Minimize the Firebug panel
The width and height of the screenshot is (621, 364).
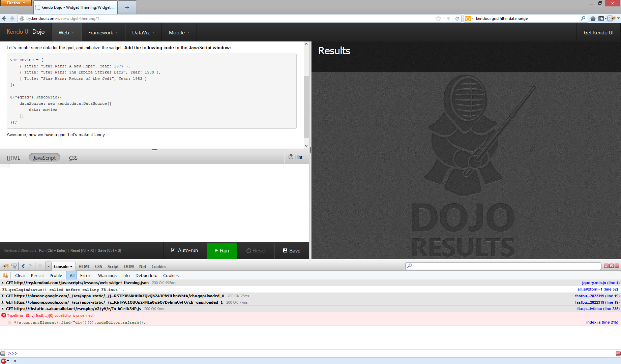pyautogui.click(x=606, y=266)
